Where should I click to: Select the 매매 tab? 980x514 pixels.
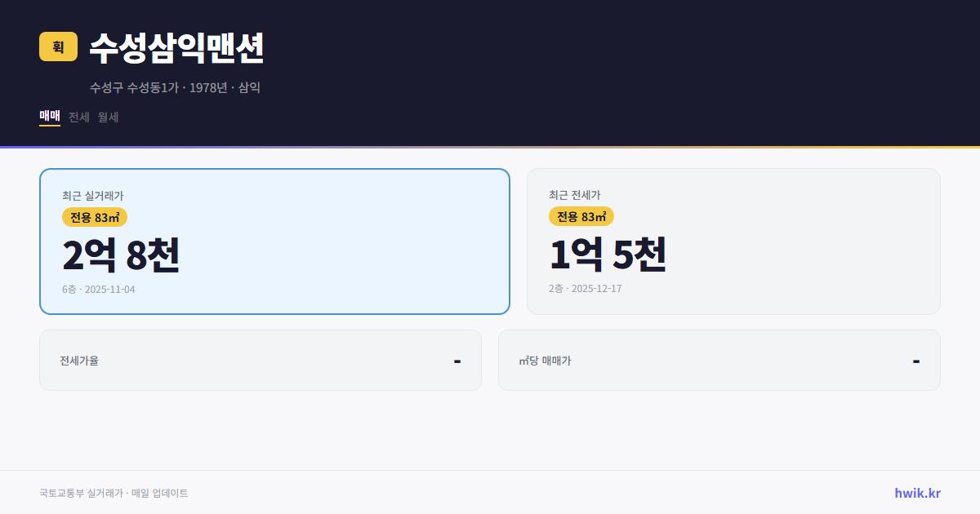48,117
